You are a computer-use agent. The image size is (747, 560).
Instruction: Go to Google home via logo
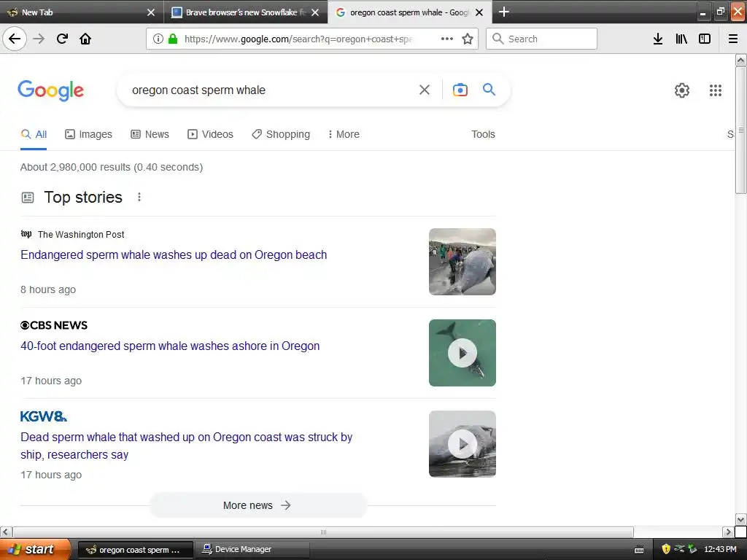(50, 90)
